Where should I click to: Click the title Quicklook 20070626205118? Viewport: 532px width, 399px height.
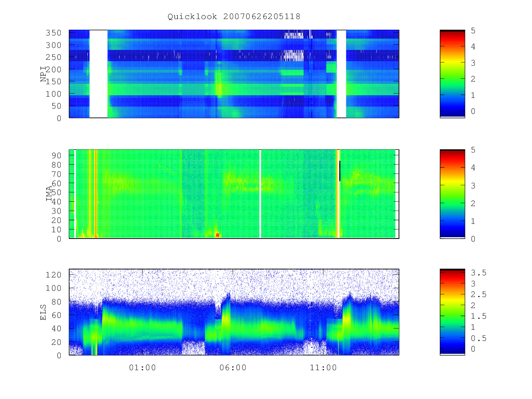point(234,16)
